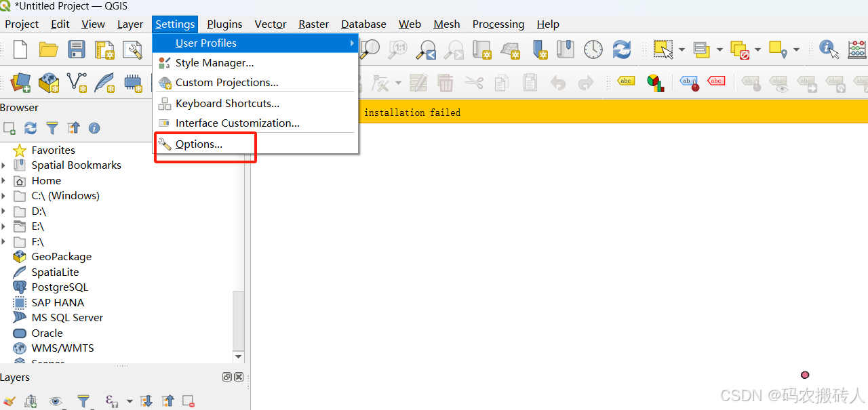The image size is (868, 410).
Task: Click the Refresh map icon
Action: click(621, 49)
